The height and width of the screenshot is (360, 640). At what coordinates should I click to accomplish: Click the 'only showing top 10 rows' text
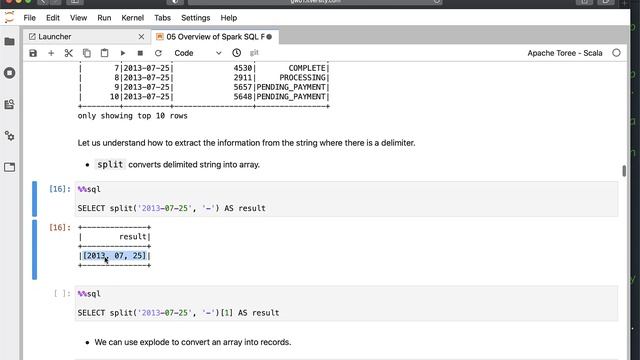tap(133, 116)
